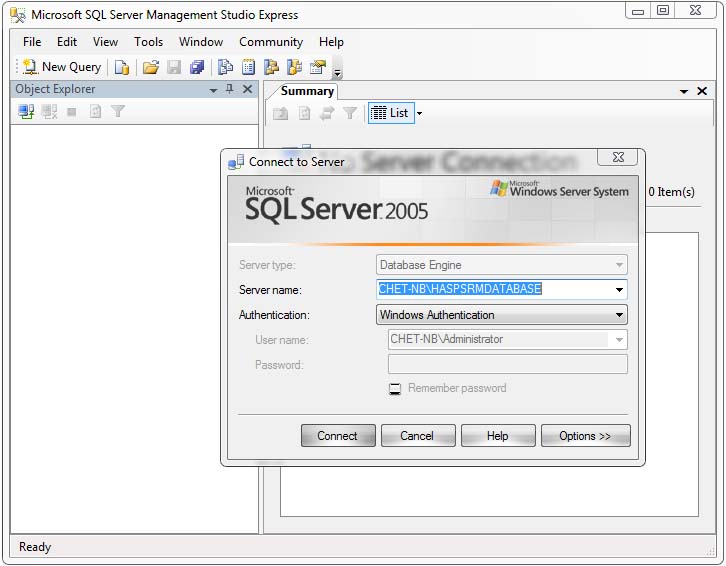Open Object Explorer window position dropdown arrow

click(x=213, y=90)
